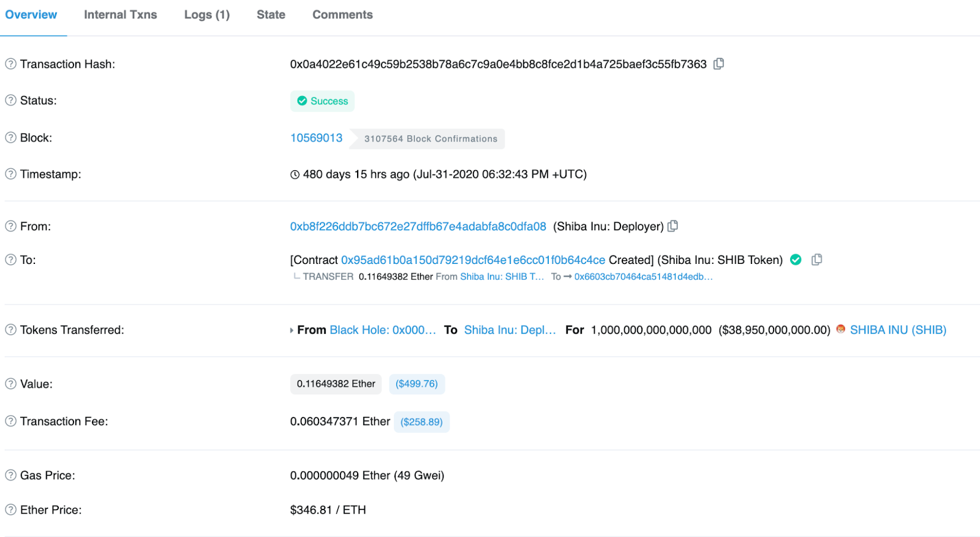The image size is (980, 537).
Task: Open block 10569013 link
Action: [316, 138]
